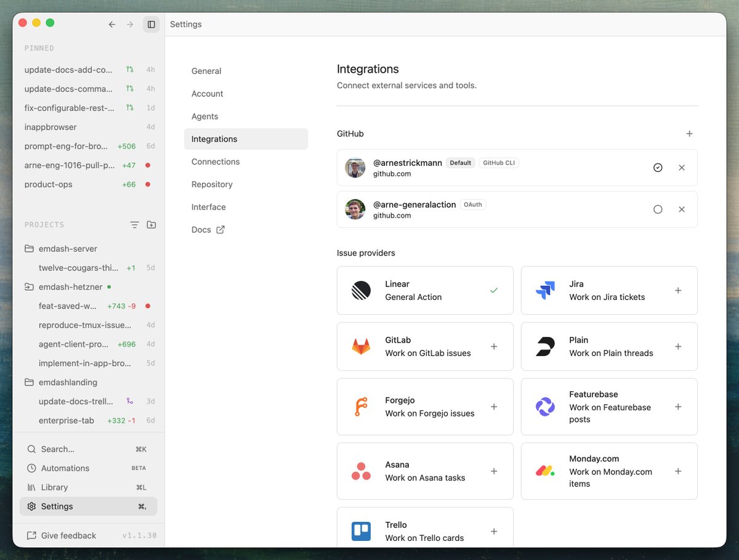This screenshot has height=560, width=739.
Task: Open the Repository settings tab
Action: point(246,184)
